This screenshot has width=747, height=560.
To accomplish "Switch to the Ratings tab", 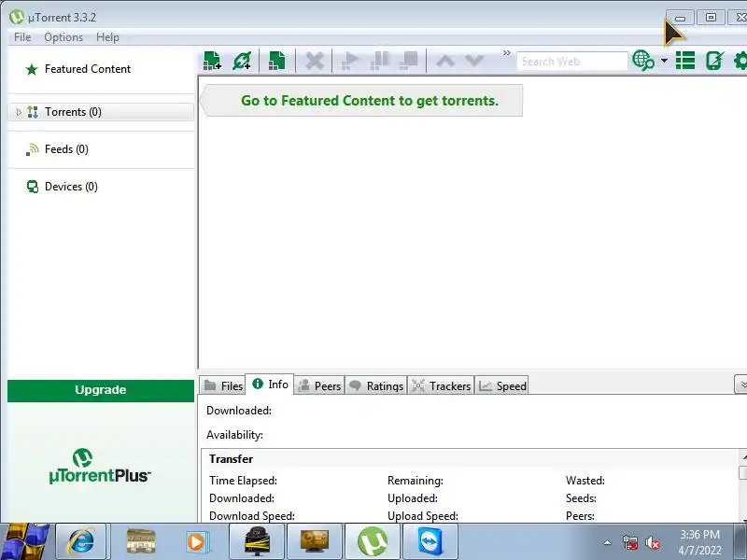I will pos(376,385).
